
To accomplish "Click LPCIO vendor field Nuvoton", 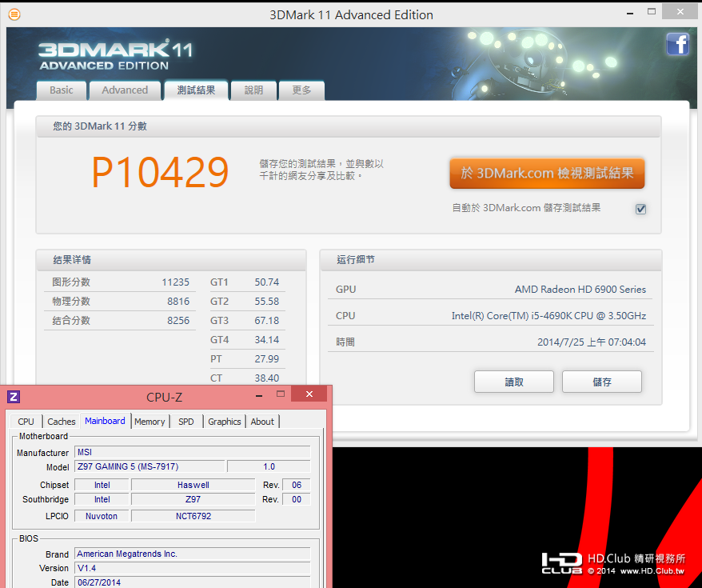I will click(x=102, y=516).
